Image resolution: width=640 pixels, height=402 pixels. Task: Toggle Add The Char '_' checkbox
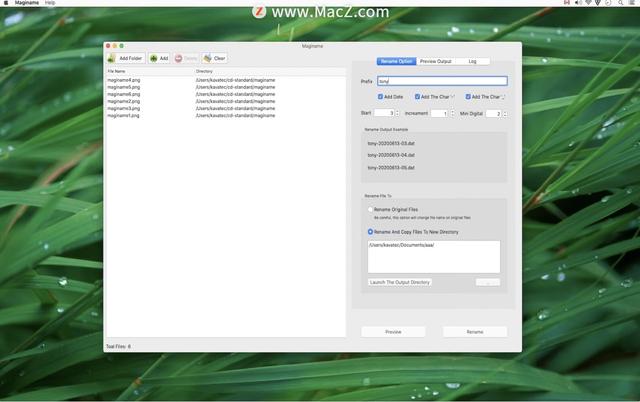coord(468,97)
